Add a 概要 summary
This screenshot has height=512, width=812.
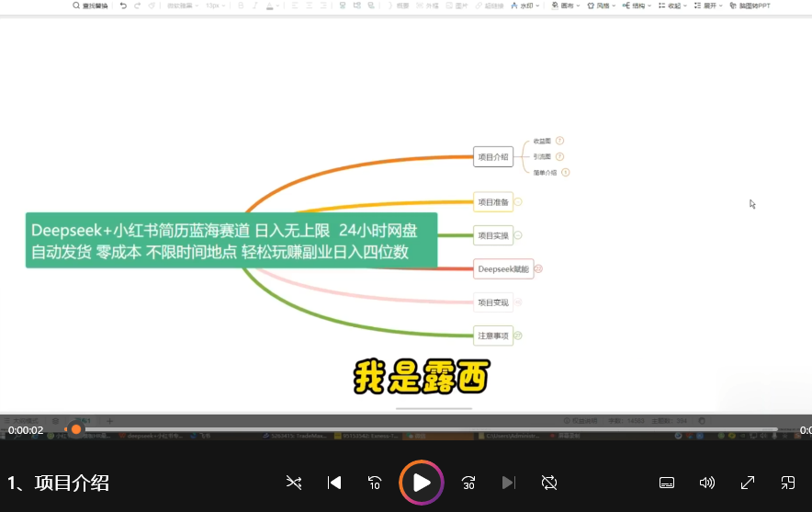click(398, 6)
